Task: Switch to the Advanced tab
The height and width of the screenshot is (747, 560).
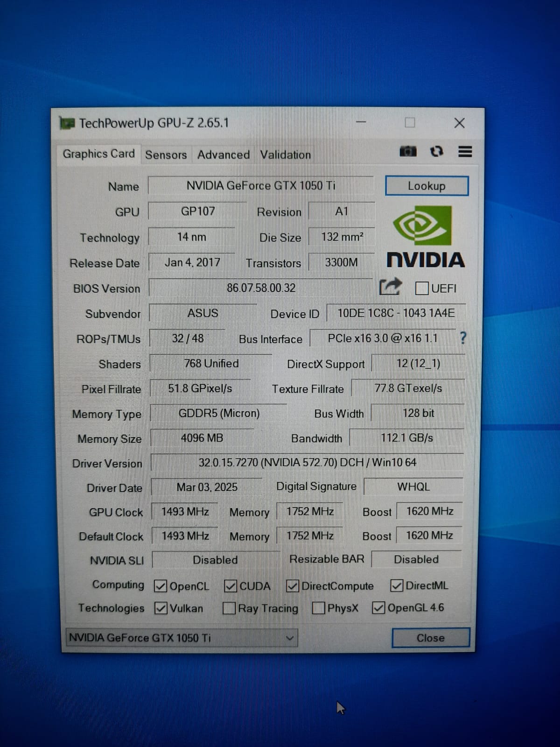Action: [223, 155]
